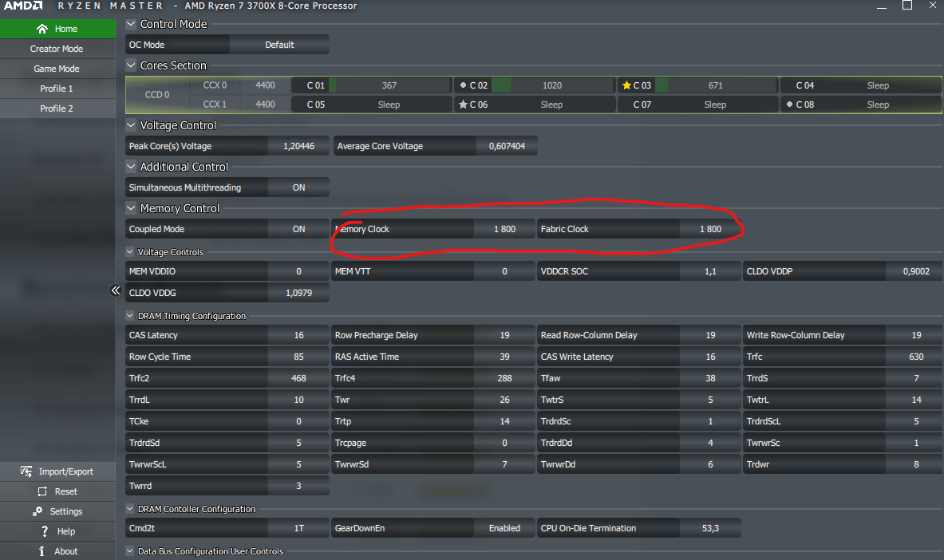Viewport: 944px width, 560px height.
Task: Switch to Game Mode
Action: (57, 69)
